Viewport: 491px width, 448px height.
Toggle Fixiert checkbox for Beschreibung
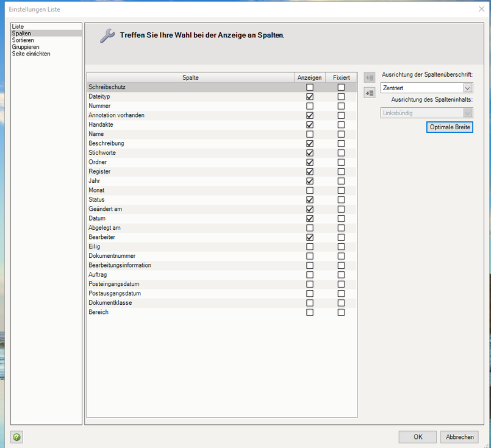coord(341,144)
